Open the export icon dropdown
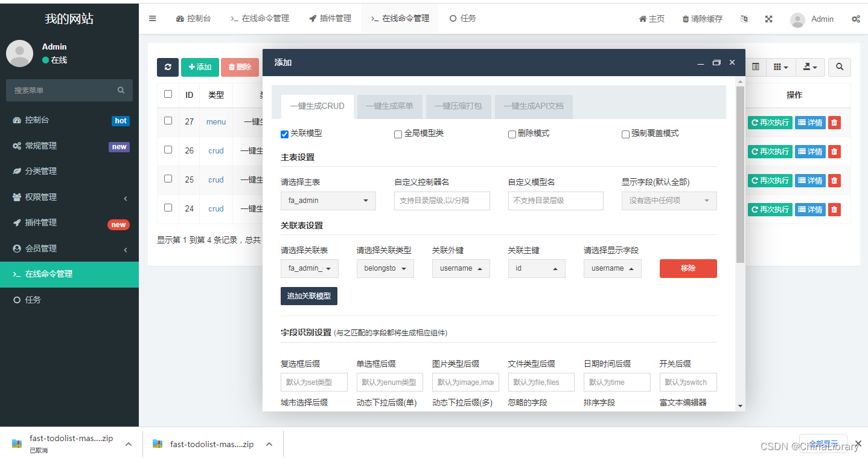This screenshot has height=458, width=868. coord(810,67)
